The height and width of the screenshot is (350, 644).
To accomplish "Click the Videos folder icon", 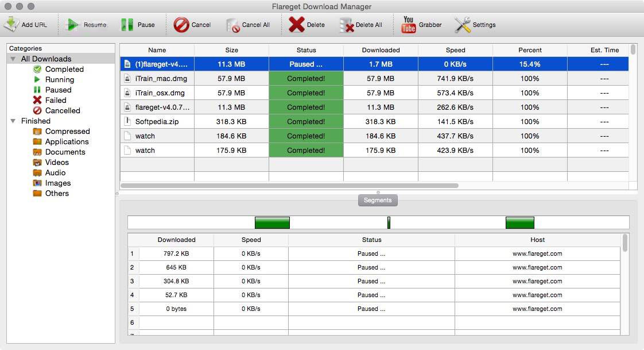I will pos(37,162).
